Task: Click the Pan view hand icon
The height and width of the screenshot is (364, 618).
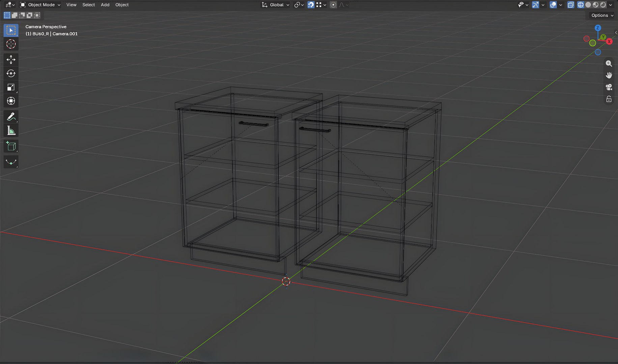Action: pos(609,75)
